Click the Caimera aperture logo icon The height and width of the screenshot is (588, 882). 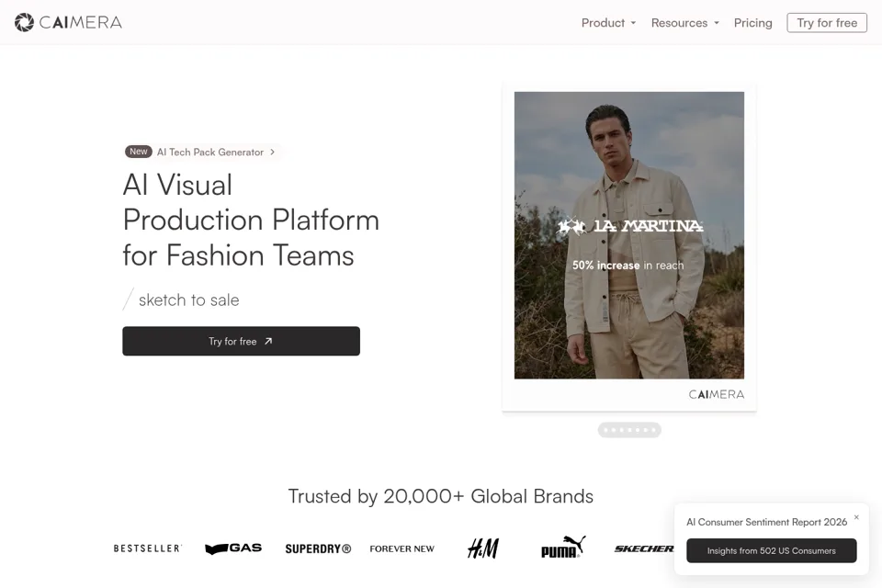(24, 22)
